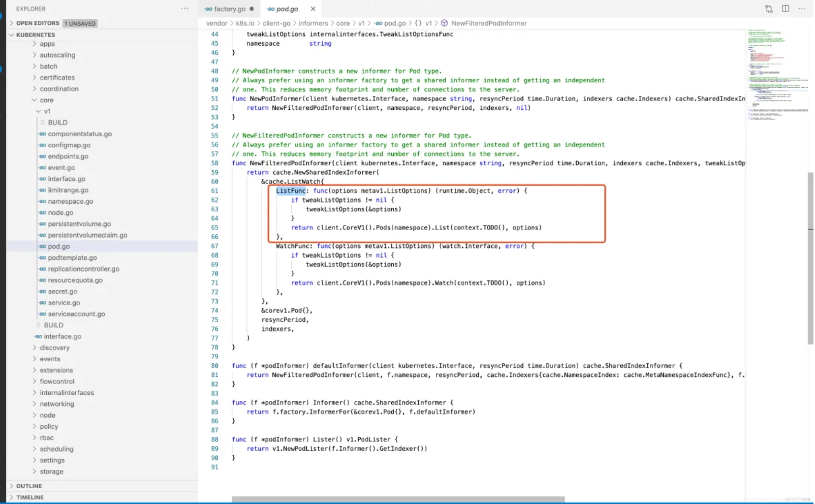Viewport: 815px width, 504px height.
Task: Open secret.go from the file tree
Action: (x=62, y=292)
